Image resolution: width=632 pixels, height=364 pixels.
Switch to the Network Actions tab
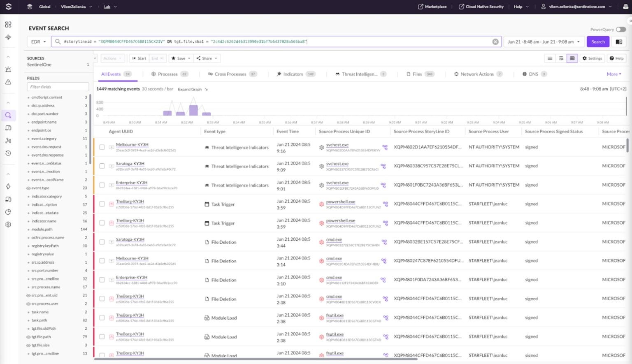478,74
